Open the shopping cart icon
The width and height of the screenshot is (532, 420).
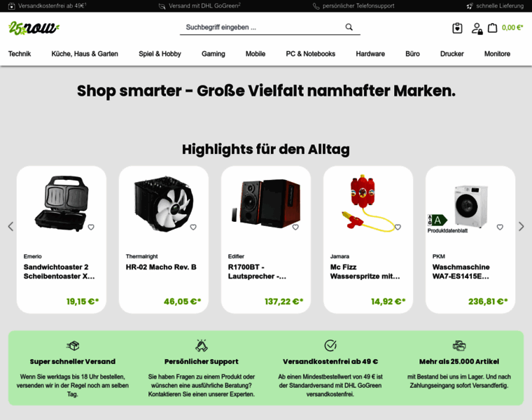tap(492, 28)
